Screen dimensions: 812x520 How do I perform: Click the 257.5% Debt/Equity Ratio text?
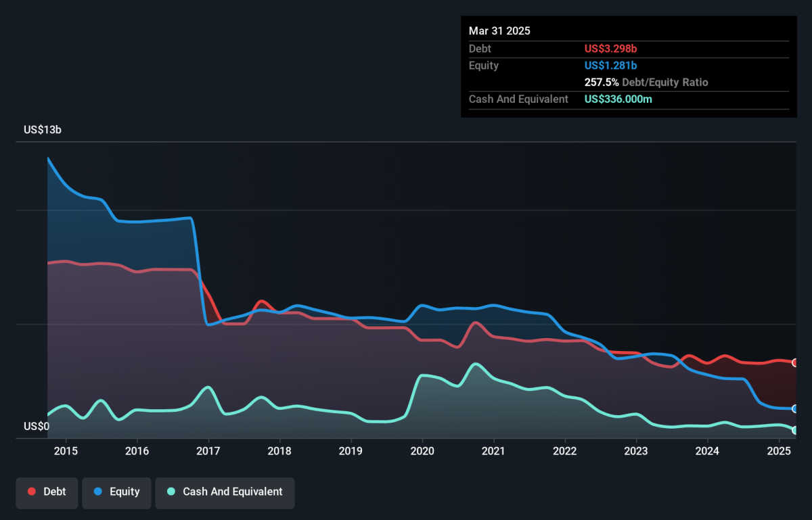pyautogui.click(x=646, y=82)
